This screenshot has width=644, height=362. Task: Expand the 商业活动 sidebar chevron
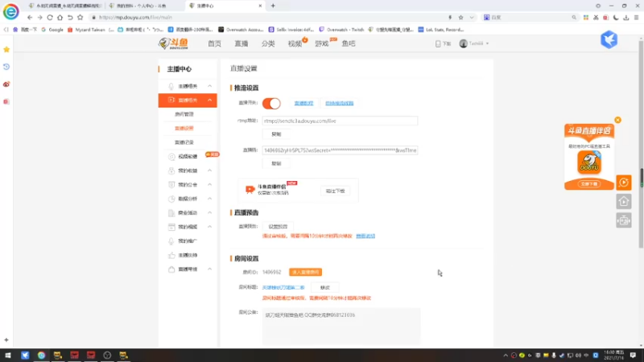tap(210, 212)
